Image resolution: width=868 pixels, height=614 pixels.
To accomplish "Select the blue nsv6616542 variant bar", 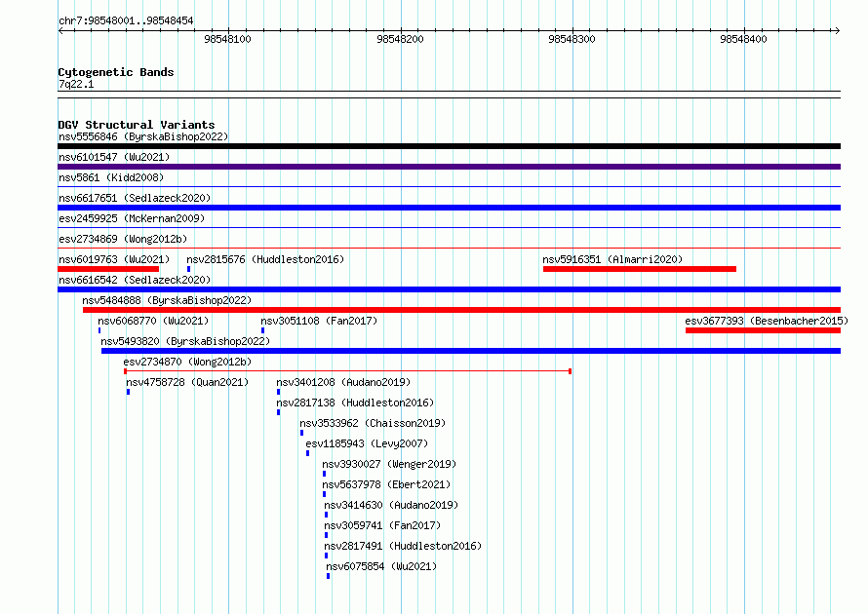I will coord(449,289).
